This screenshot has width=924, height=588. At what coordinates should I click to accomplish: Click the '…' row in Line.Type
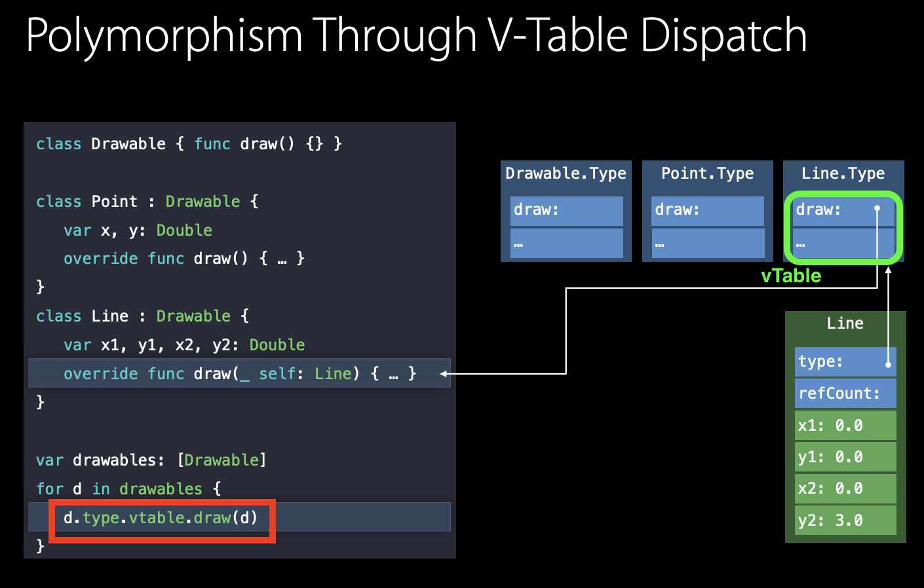coord(843,243)
